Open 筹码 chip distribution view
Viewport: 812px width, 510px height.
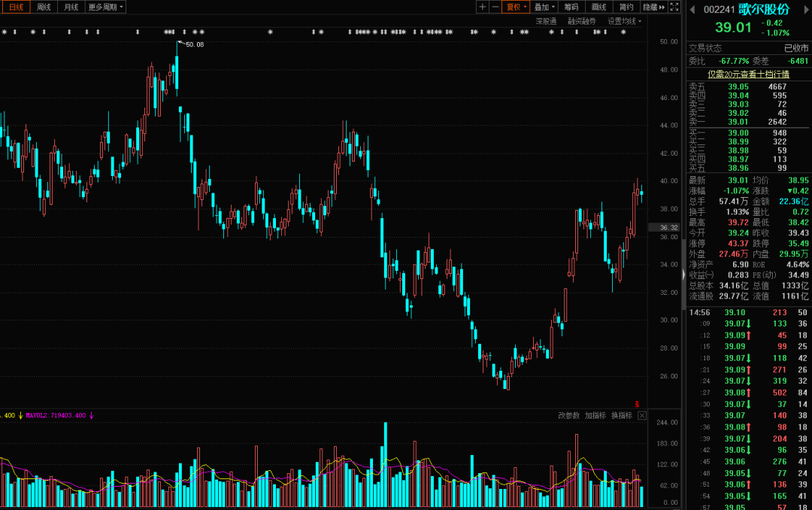[x=571, y=7]
